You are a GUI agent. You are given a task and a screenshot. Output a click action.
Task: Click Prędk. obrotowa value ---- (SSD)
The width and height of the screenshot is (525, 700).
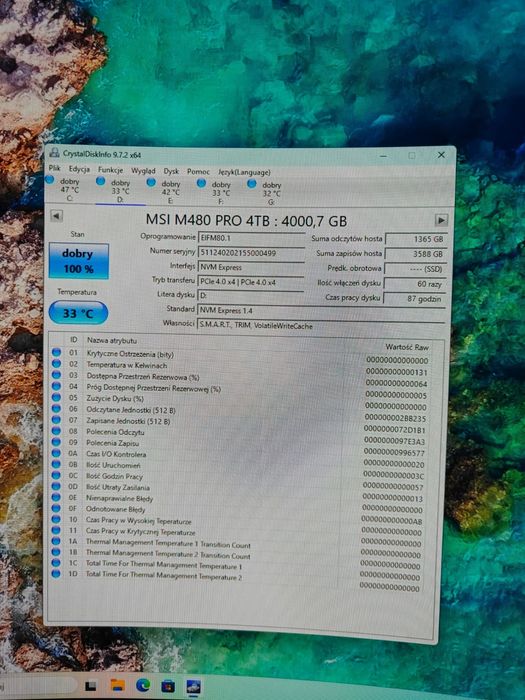415,269
